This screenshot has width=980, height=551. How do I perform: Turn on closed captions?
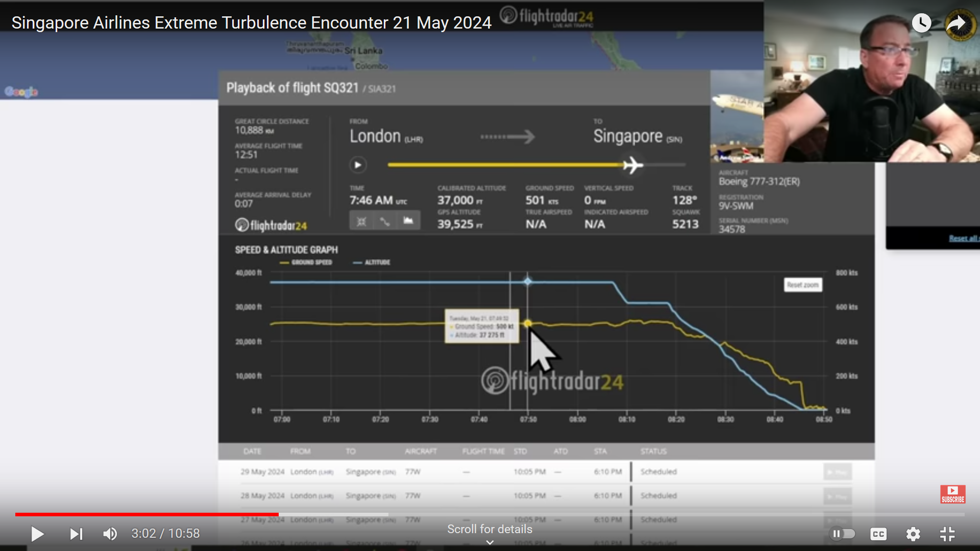click(878, 534)
